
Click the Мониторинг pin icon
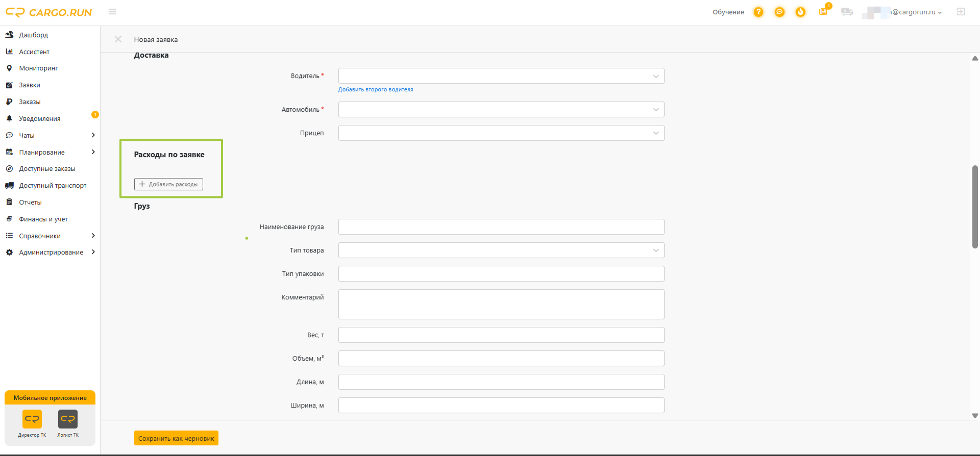click(x=9, y=68)
